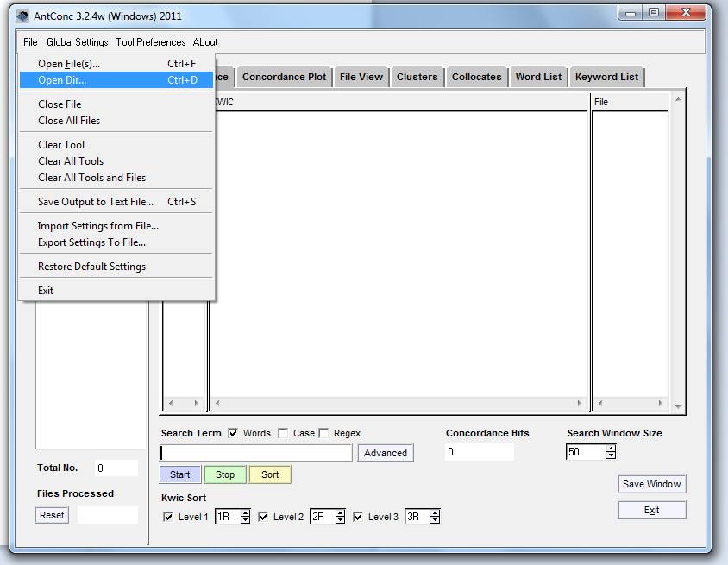This screenshot has height=565, width=728.
Task: Open the File View tab
Action: (361, 76)
